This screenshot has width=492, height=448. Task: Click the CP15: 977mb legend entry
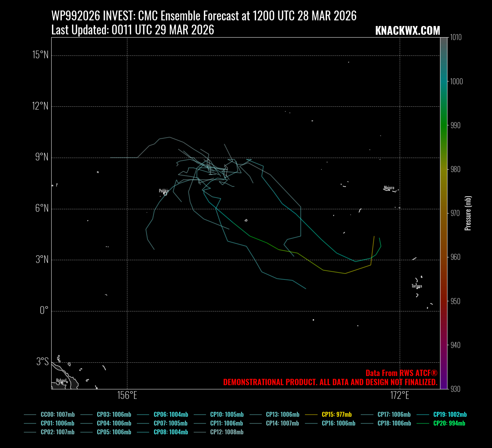click(337, 414)
